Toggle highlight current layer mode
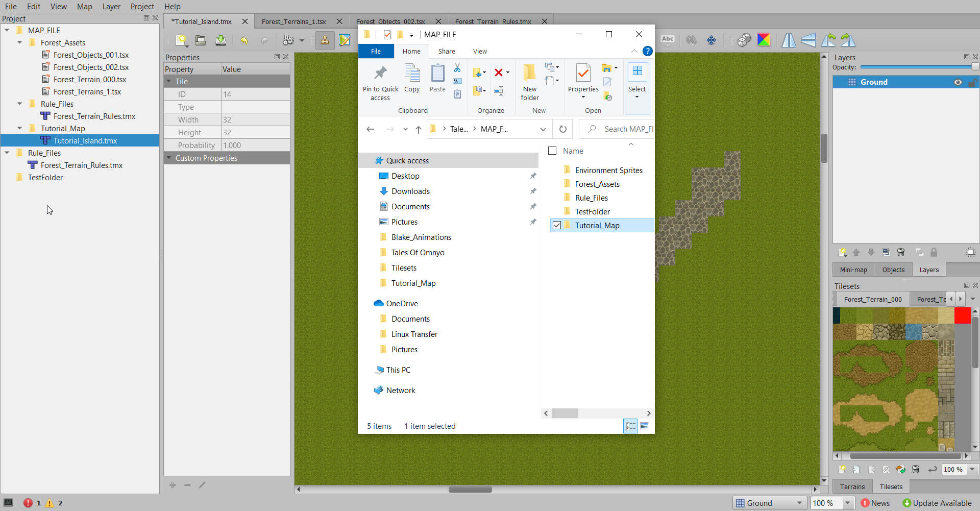The height and width of the screenshot is (511, 980). pos(971,252)
